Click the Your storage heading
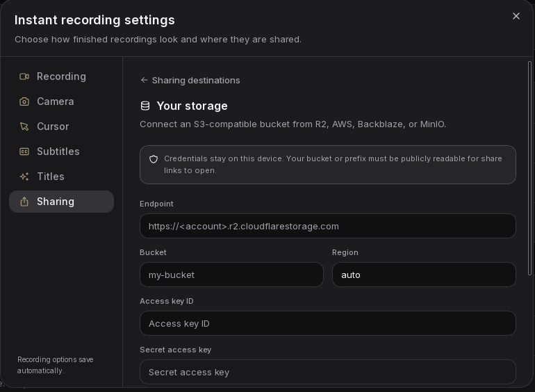Screen dimensions: 535x392 pos(192,106)
